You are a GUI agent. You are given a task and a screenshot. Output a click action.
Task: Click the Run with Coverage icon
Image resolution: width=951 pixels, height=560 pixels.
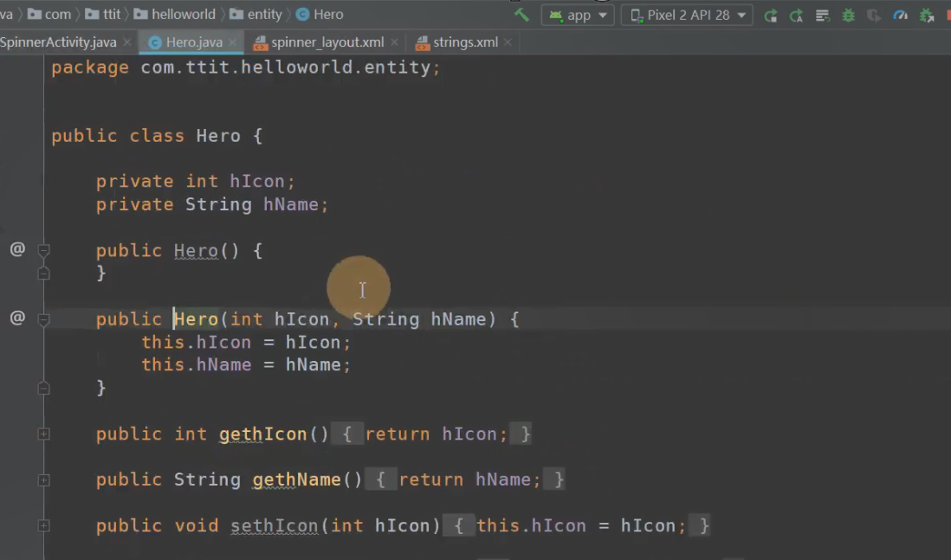[x=874, y=16]
